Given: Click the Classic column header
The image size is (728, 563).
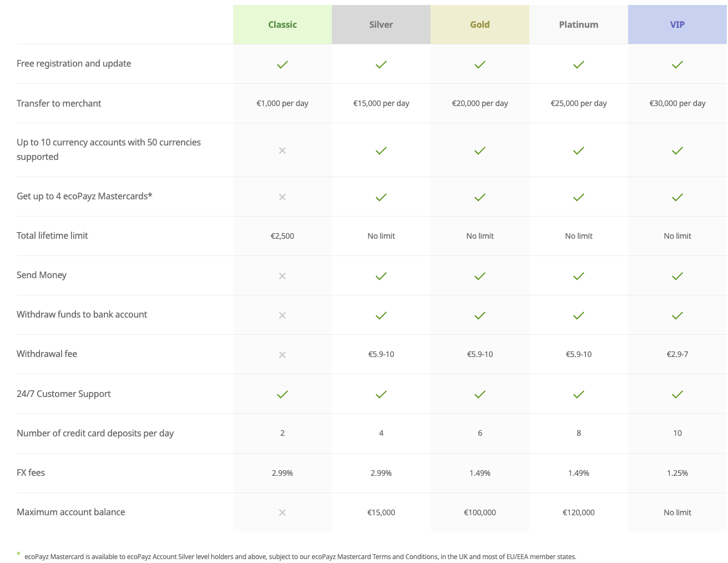Looking at the screenshot, I should click(282, 24).
